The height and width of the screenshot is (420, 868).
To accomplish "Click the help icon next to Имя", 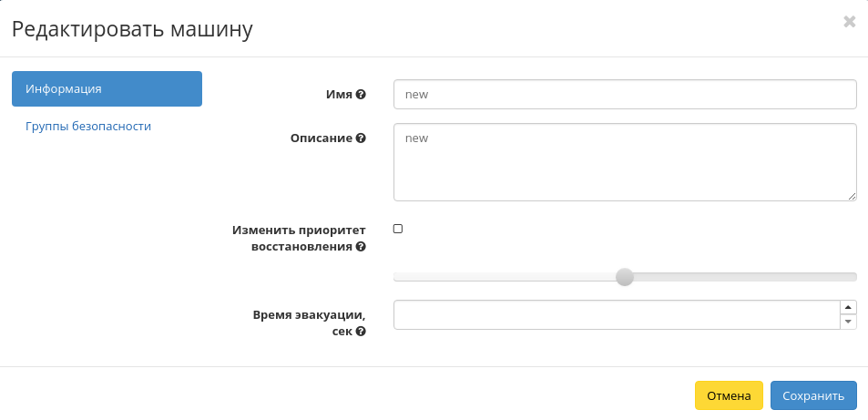I will 361,95.
